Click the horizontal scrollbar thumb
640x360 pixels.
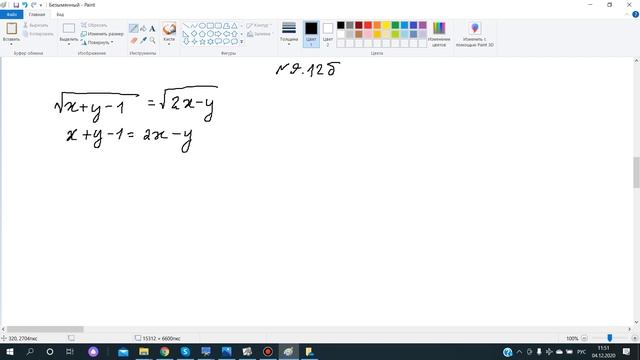(x=45, y=329)
